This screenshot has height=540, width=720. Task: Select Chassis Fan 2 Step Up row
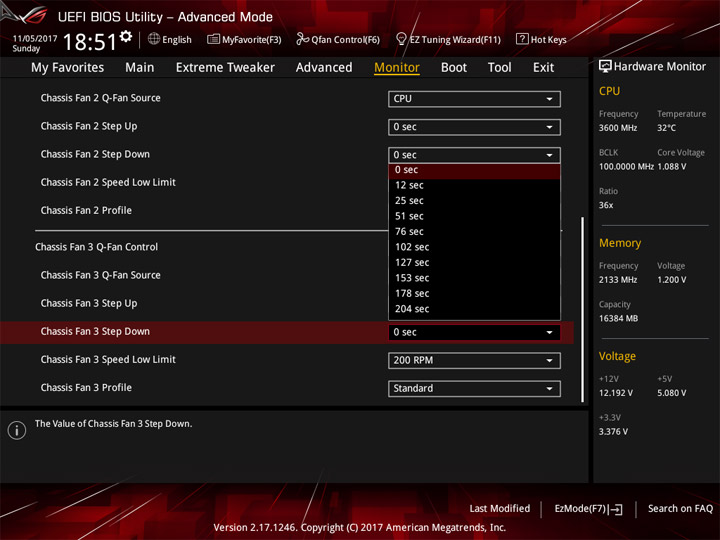point(89,126)
